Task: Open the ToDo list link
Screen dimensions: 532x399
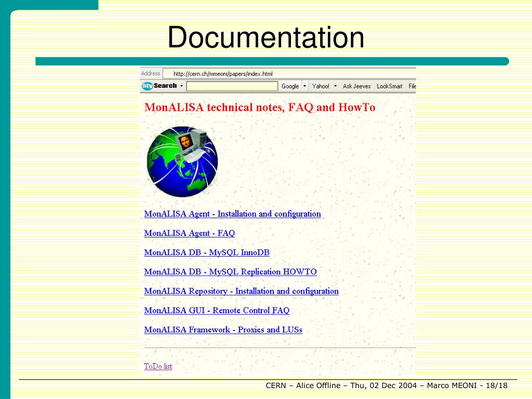Action: [x=158, y=366]
